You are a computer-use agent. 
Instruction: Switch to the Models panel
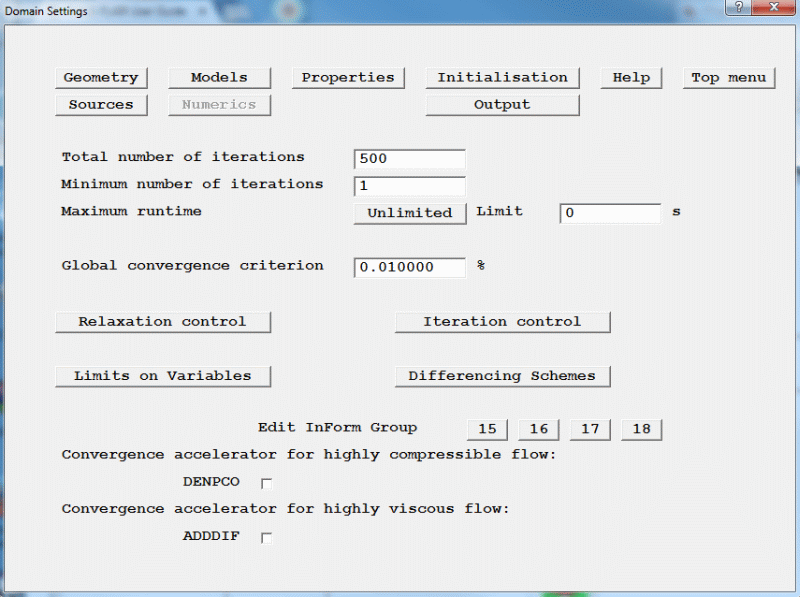click(219, 78)
